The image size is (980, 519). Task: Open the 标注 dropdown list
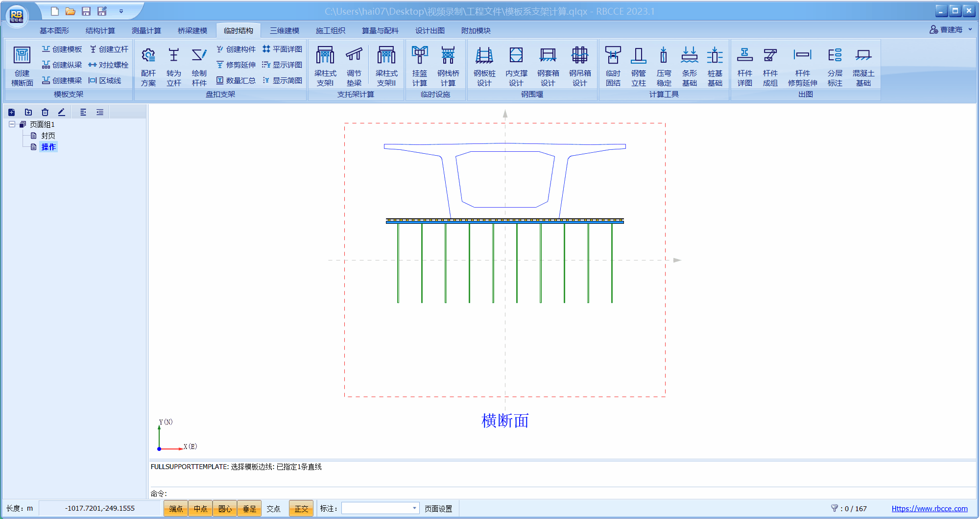coord(414,508)
